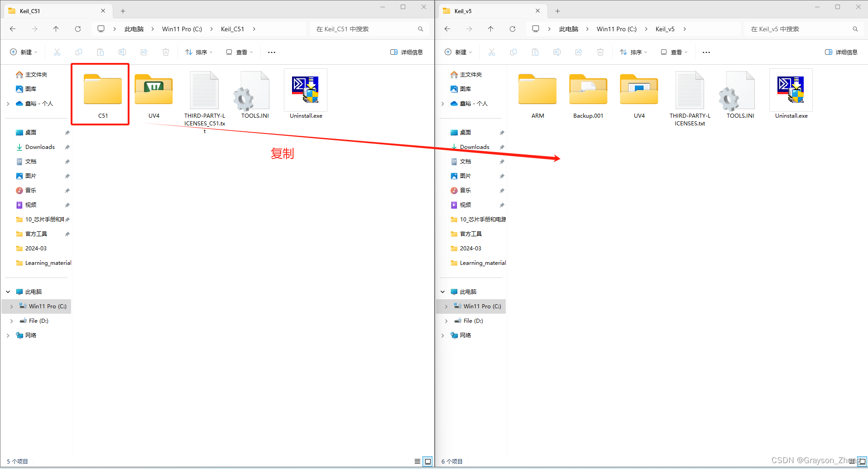Image resolution: width=868 pixels, height=469 pixels.
Task: Toggle details pane in Keil_v5 window
Action: coord(841,52)
